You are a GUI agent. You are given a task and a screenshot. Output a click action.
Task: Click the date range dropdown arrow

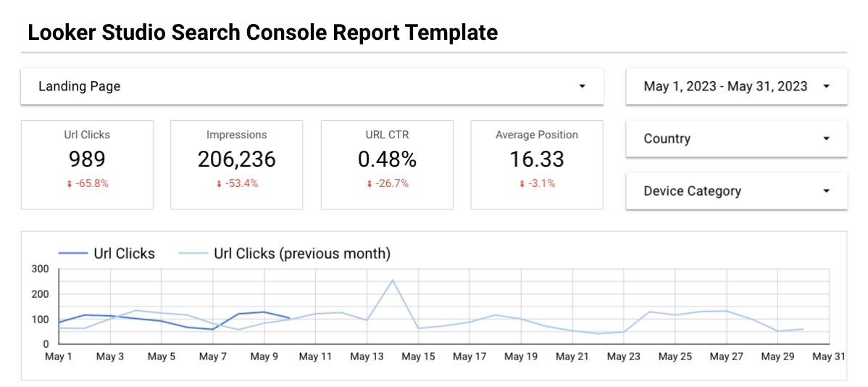tap(827, 86)
